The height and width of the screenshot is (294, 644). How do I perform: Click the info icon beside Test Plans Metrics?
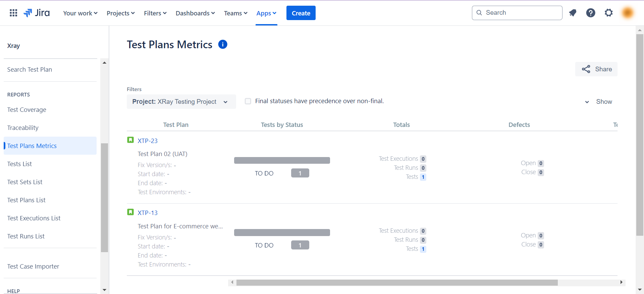pos(223,44)
